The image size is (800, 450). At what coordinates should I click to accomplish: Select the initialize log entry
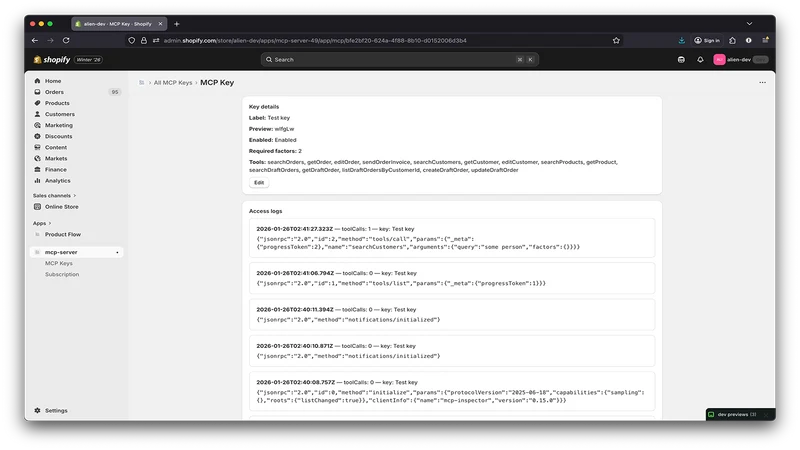pos(452,391)
